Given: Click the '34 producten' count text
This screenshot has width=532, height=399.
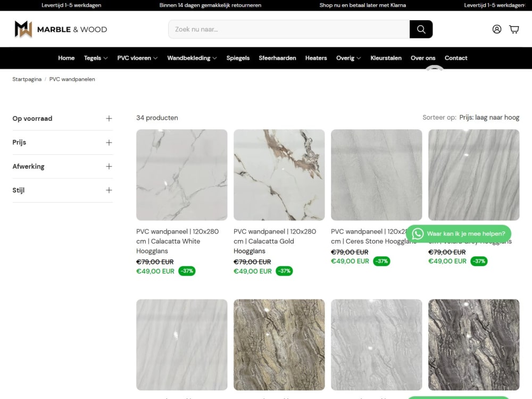Looking at the screenshot, I should 157,118.
